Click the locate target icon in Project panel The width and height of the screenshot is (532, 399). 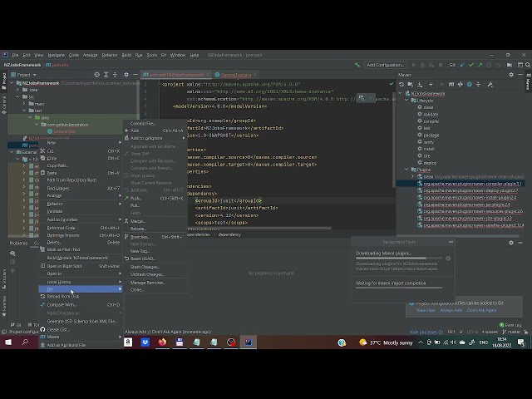[x=97, y=74]
